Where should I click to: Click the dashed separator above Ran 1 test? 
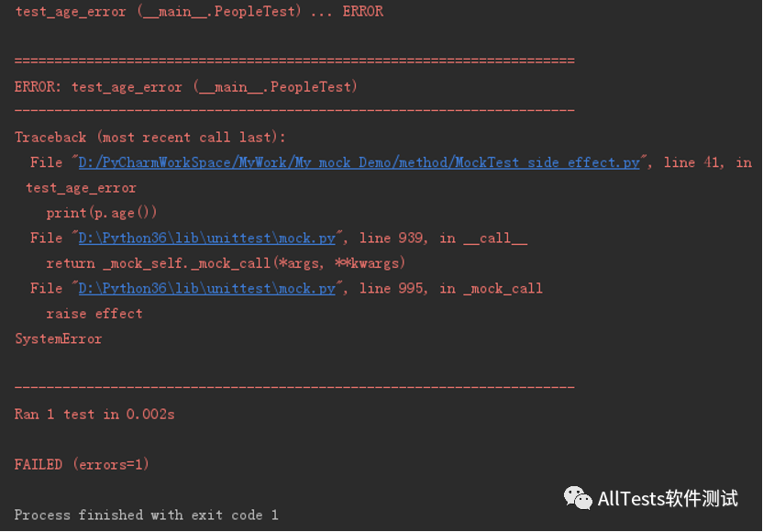(294, 387)
